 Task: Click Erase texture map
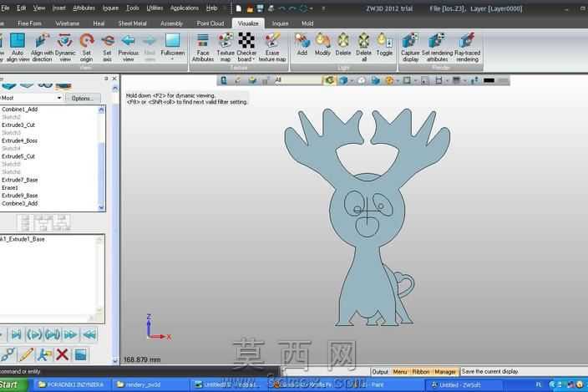(x=272, y=48)
